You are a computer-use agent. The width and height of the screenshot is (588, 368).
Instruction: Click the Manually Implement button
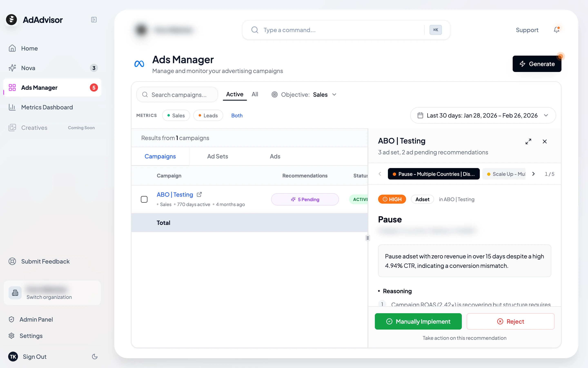[418, 321]
